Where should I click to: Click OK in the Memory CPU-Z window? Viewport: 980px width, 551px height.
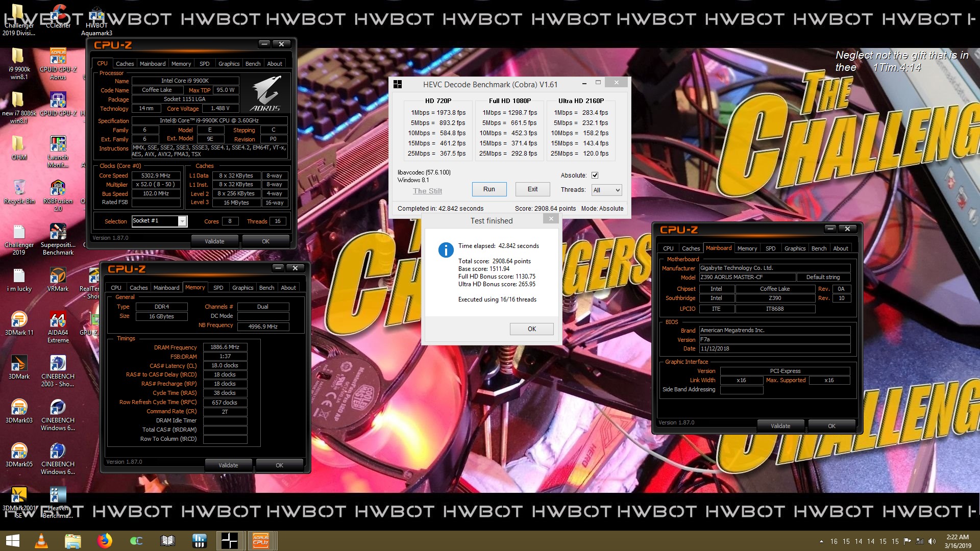click(279, 465)
